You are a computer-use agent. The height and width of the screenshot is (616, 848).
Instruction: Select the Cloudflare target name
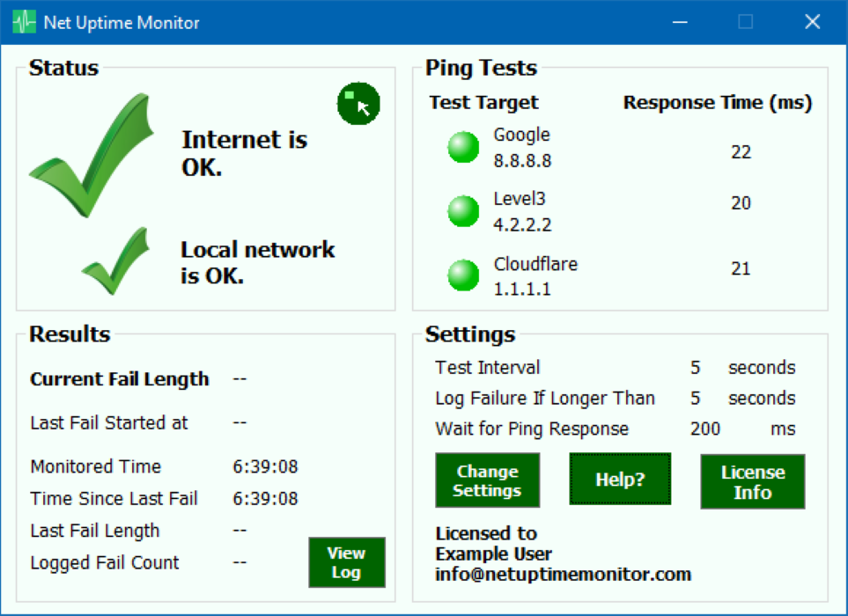[x=535, y=264]
